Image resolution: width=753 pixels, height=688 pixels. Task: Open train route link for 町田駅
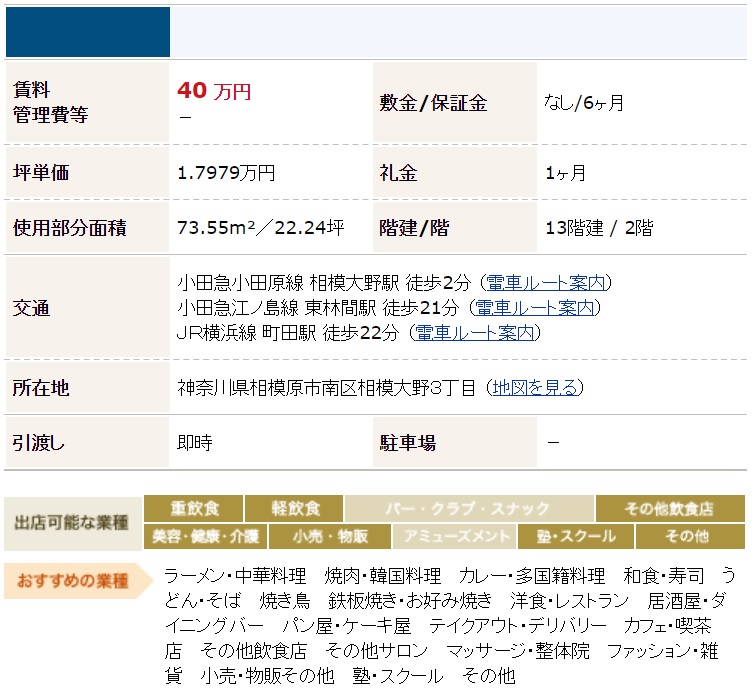[x=475, y=333]
